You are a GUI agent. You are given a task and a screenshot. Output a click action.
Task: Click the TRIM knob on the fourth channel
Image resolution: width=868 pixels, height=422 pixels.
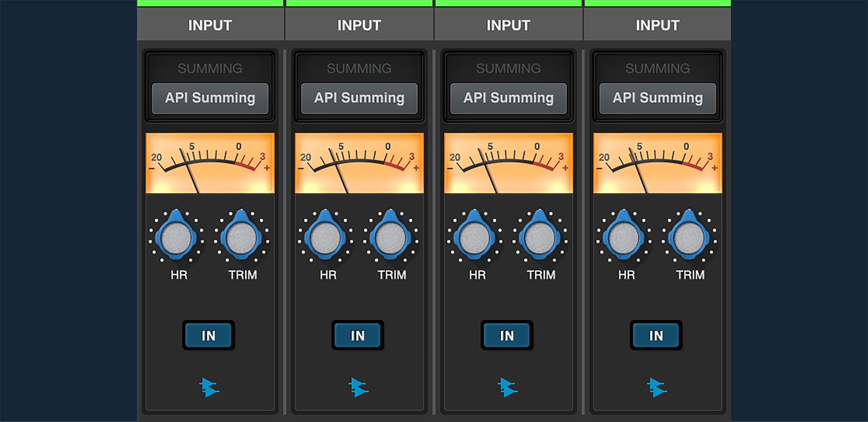[x=689, y=238]
